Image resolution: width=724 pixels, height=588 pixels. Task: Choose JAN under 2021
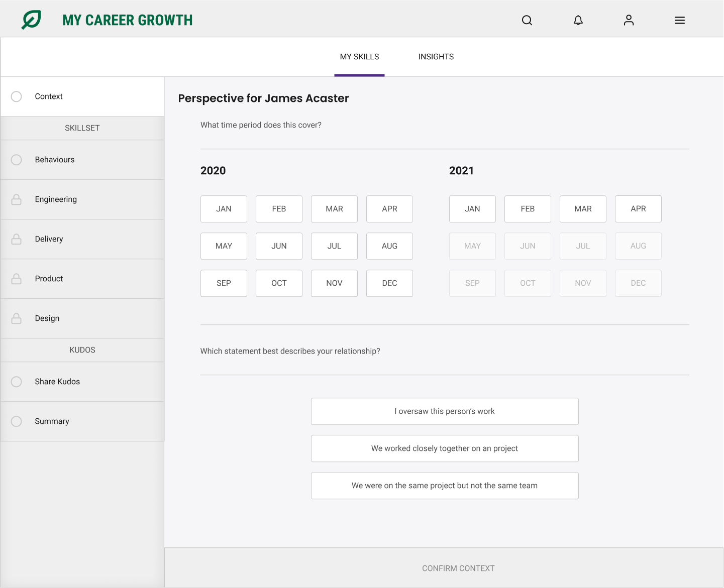point(472,209)
